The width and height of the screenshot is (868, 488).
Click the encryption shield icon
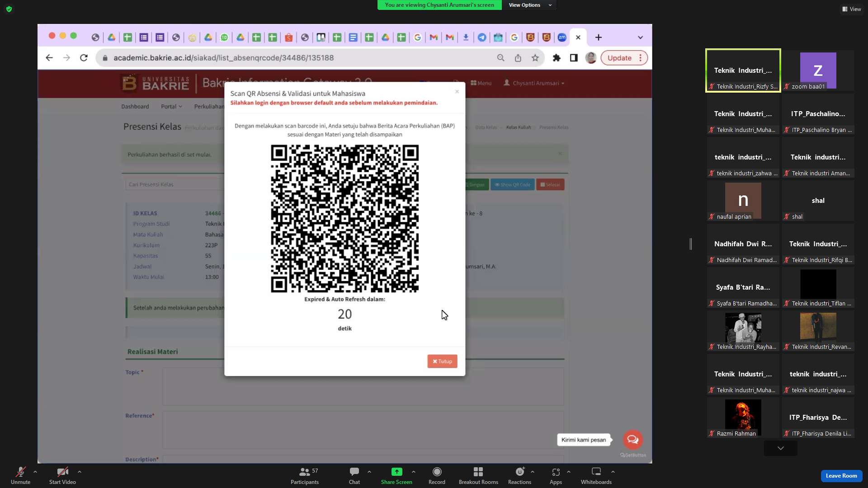[9, 9]
